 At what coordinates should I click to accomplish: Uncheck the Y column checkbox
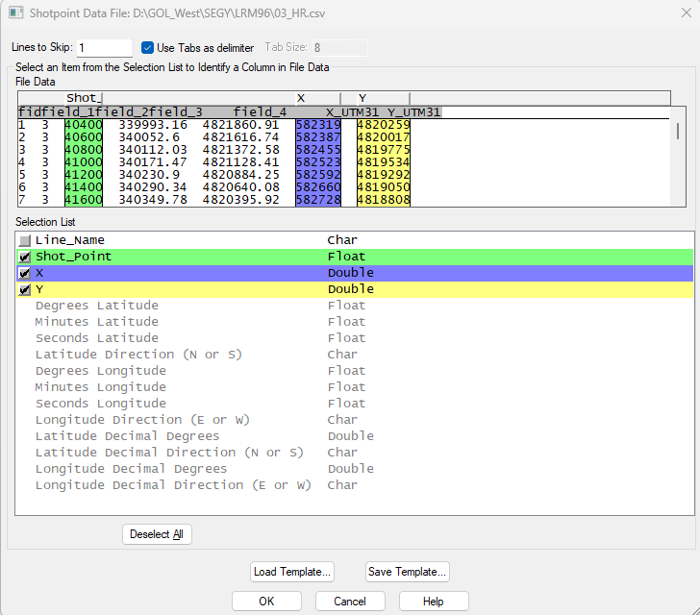tap(25, 289)
